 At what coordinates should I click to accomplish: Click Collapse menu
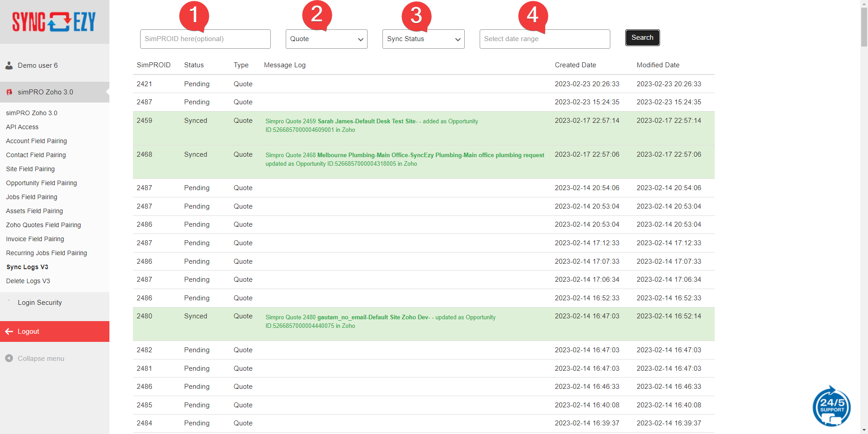click(x=41, y=359)
